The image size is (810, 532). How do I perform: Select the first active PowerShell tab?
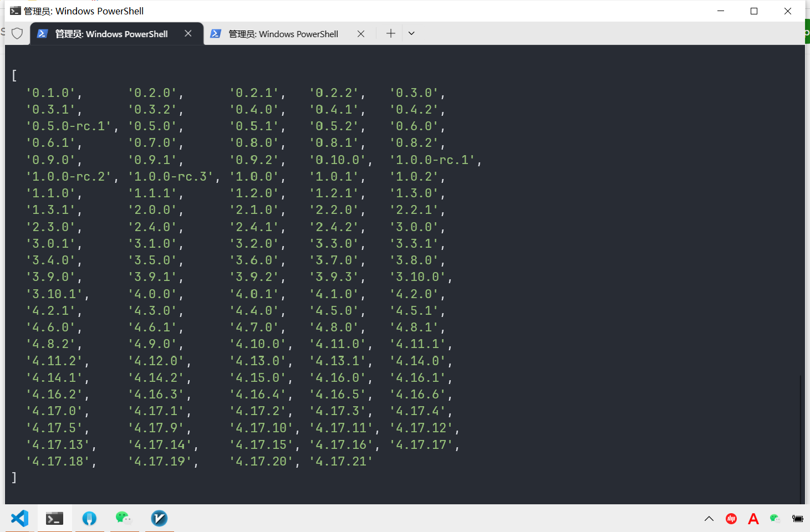pos(111,34)
